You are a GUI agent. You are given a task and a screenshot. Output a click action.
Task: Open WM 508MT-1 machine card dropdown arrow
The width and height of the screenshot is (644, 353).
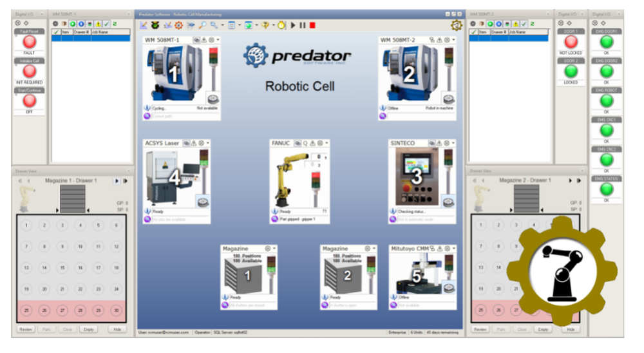(218, 40)
